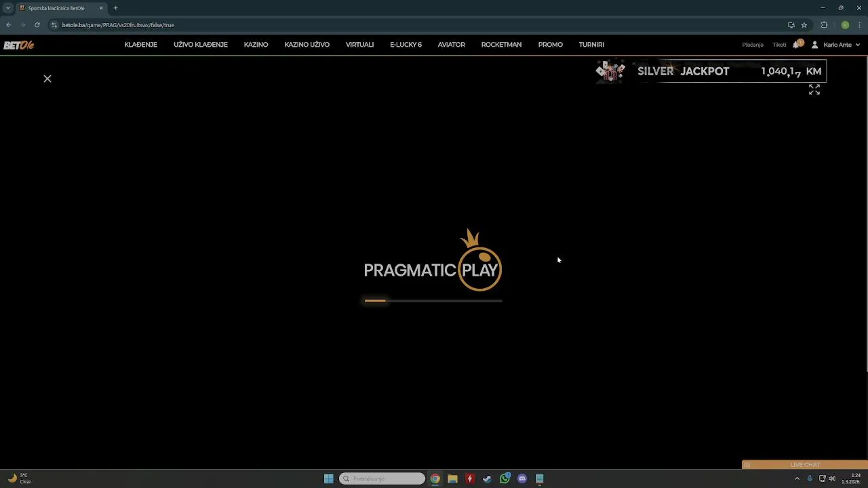Viewport: 868px width, 488px height.
Task: Open the notepad app in taskbar
Action: [540, 479]
